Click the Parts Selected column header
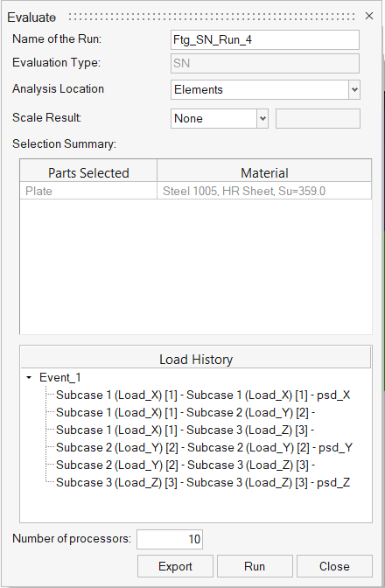This screenshot has height=588, width=385. tap(88, 172)
